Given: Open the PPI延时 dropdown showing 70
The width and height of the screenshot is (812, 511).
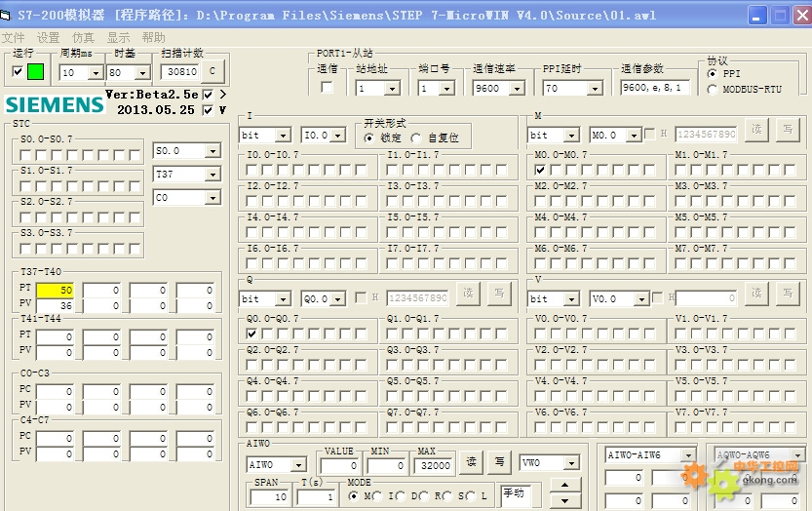Looking at the screenshot, I should 595,89.
